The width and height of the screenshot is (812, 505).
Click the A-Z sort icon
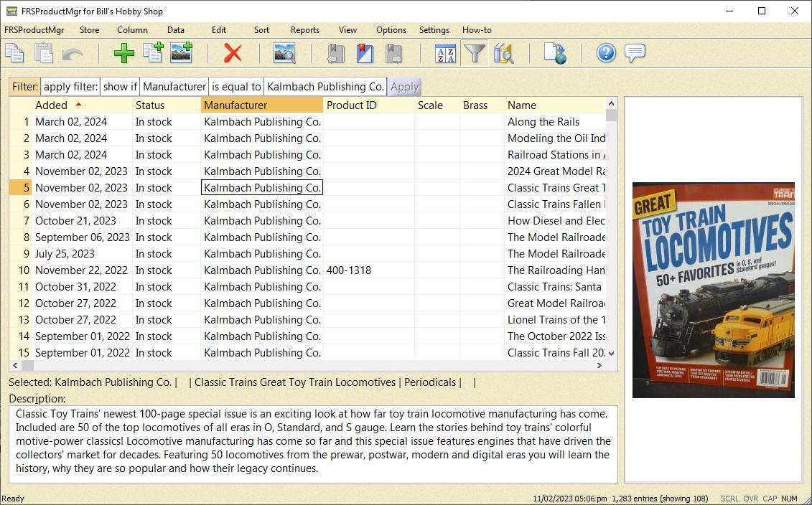pyautogui.click(x=445, y=53)
